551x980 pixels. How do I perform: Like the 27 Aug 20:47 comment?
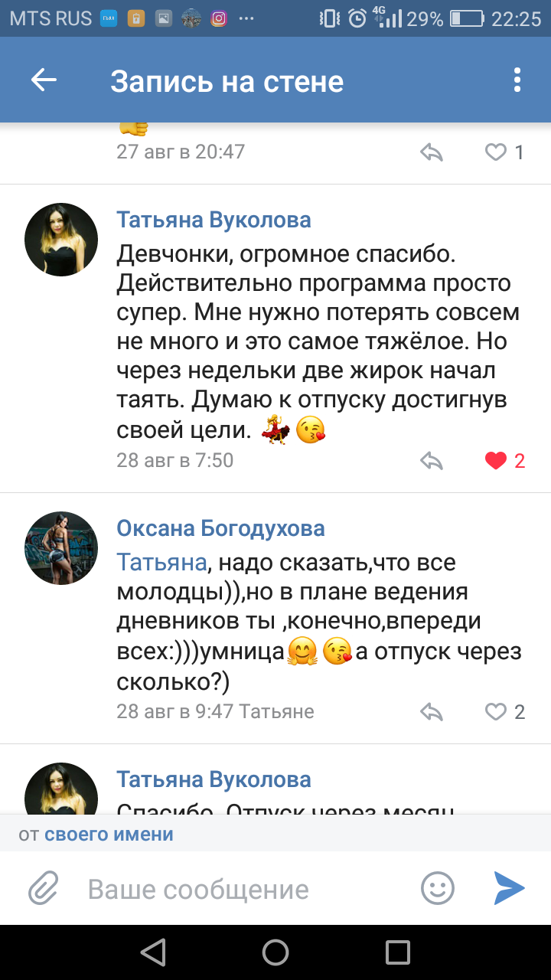click(x=497, y=152)
